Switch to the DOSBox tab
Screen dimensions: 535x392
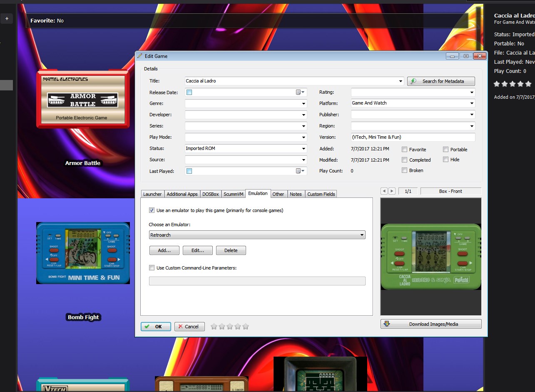coord(211,194)
